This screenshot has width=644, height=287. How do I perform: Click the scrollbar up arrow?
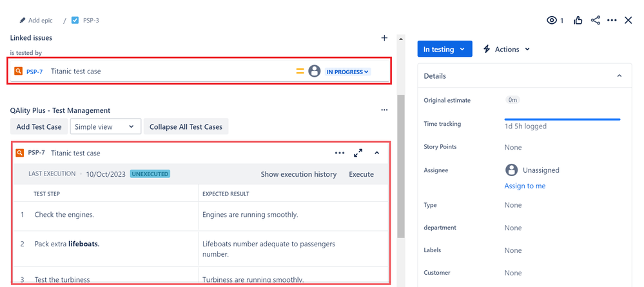[x=401, y=38]
